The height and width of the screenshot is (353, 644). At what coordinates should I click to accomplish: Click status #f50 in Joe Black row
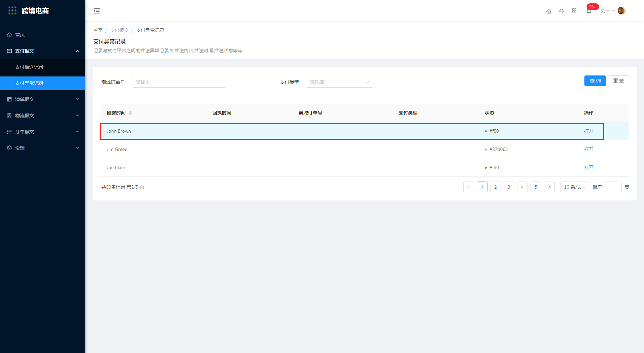[492, 167]
